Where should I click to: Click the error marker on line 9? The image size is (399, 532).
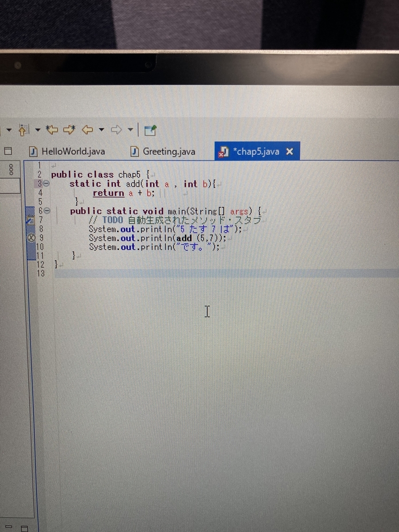coord(31,238)
